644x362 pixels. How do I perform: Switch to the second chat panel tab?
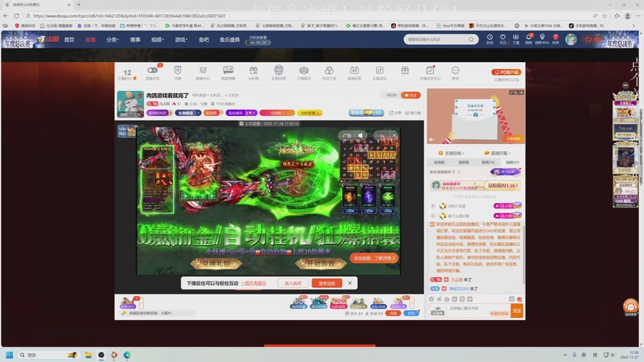464,162
